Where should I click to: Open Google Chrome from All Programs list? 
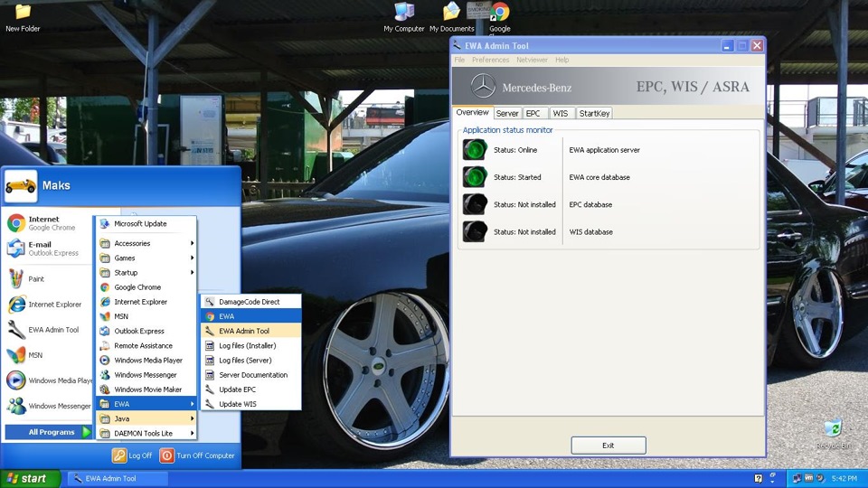(x=146, y=287)
